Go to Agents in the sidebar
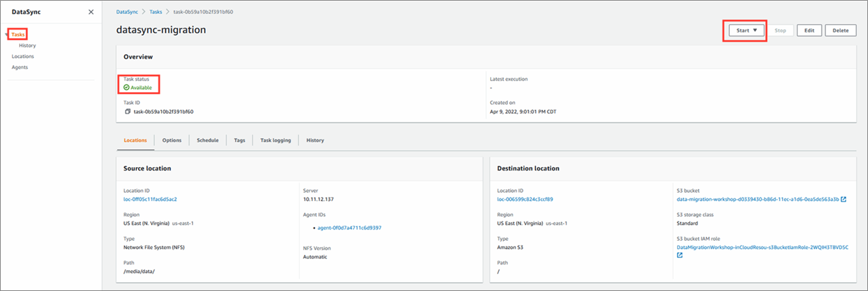 (x=20, y=67)
